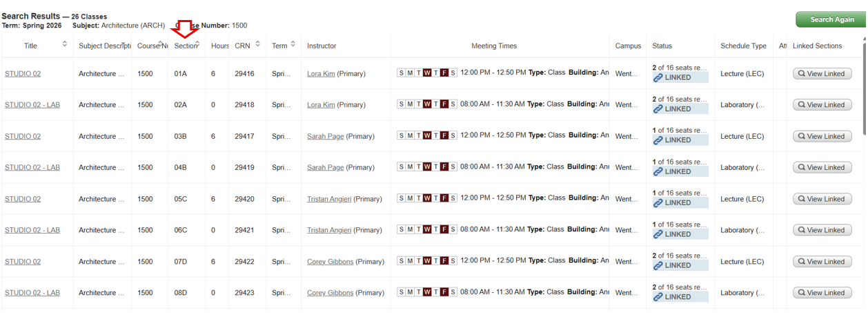
Task: Click the Title column sort arrows
Action: [65, 44]
